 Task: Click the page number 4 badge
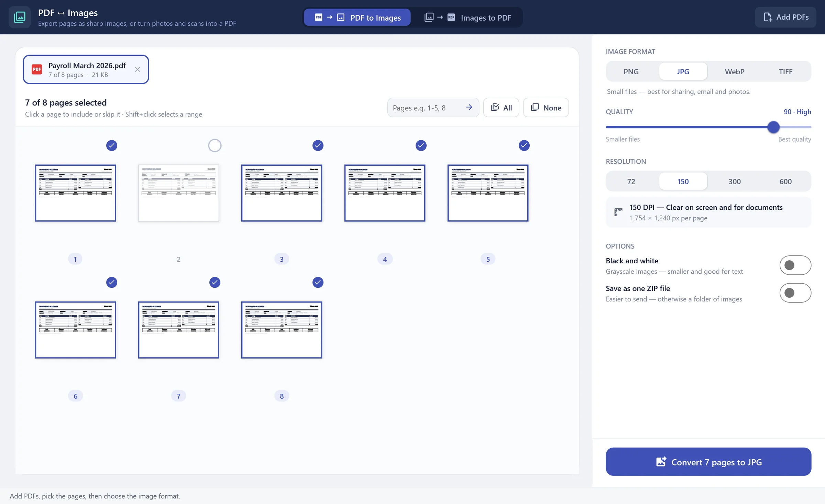point(385,259)
